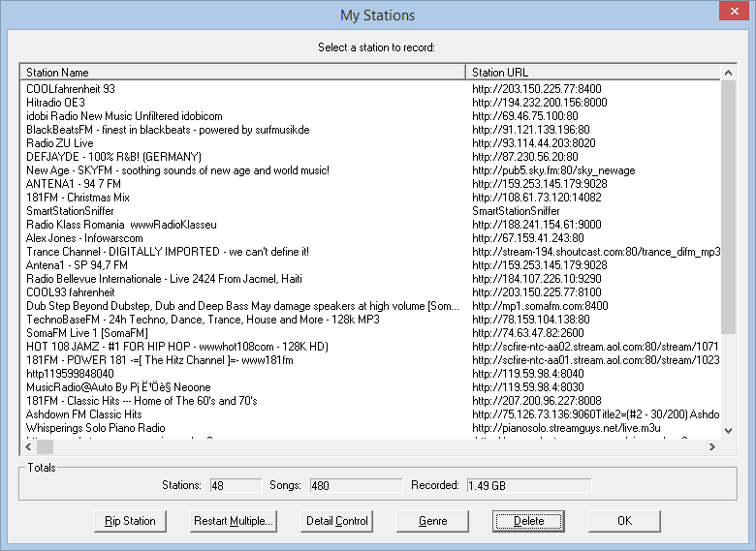Click the Genre button
The image size is (756, 551).
click(432, 521)
